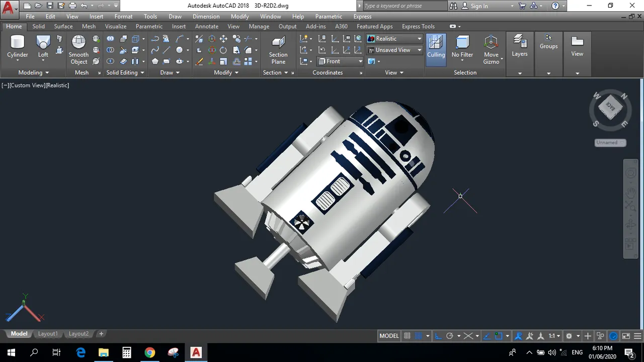Viewport: 644px width, 362px height.
Task: Select the Polygon draw tool
Action: pos(155,61)
